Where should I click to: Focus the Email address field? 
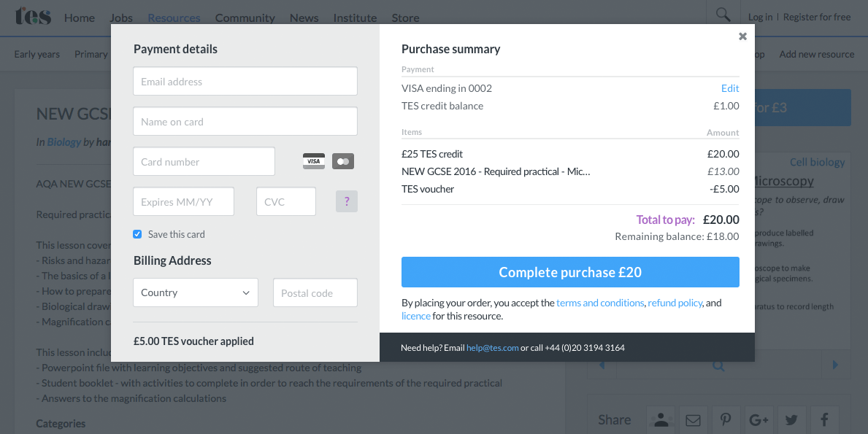coord(245,81)
